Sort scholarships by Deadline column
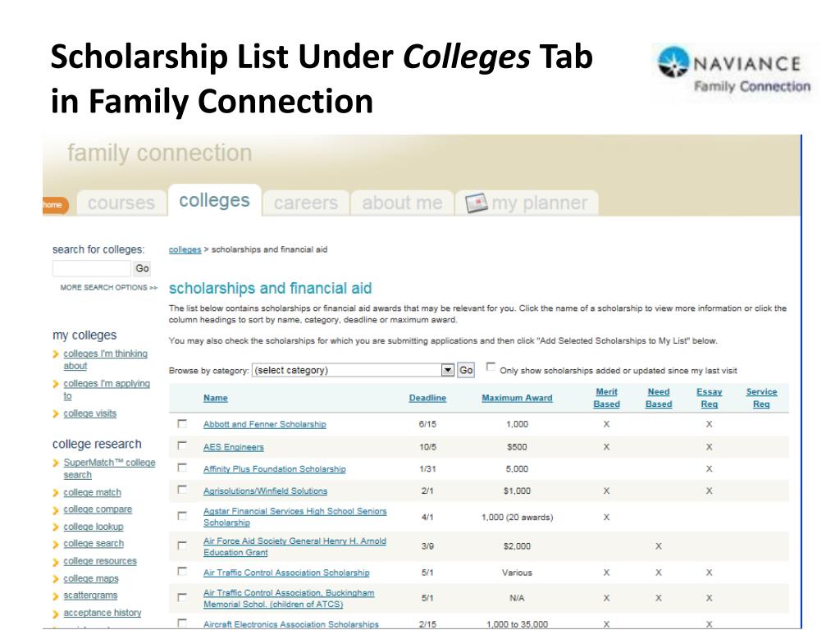This screenshot has width=840, height=630. pos(427,398)
